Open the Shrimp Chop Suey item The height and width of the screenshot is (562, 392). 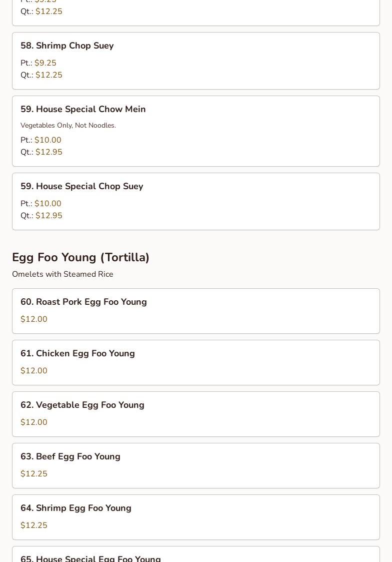(67, 46)
